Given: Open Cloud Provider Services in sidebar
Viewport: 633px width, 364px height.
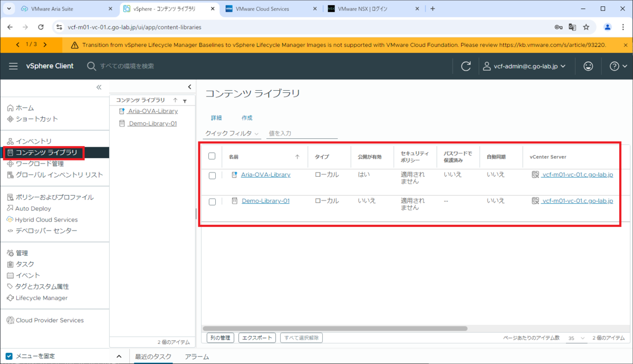Looking at the screenshot, I should (45, 320).
